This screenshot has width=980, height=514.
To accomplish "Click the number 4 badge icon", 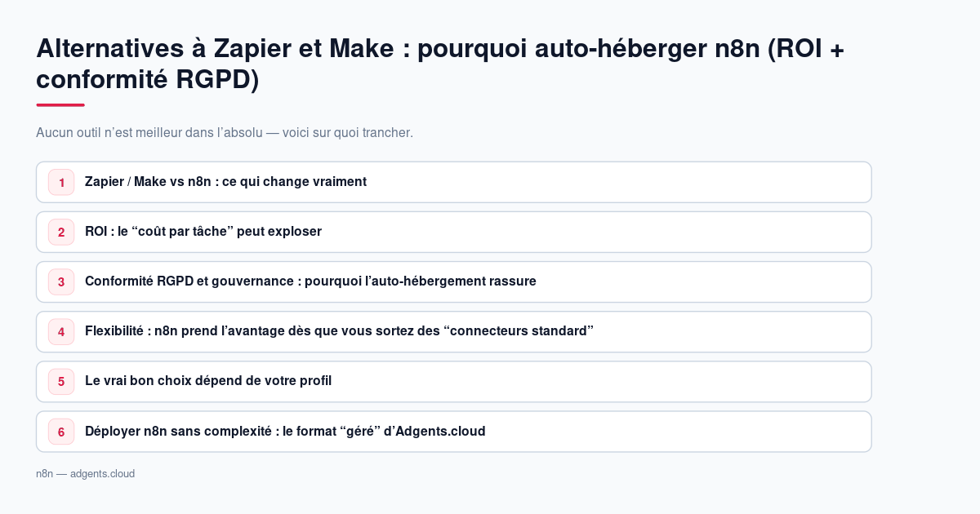I will pos(61,331).
